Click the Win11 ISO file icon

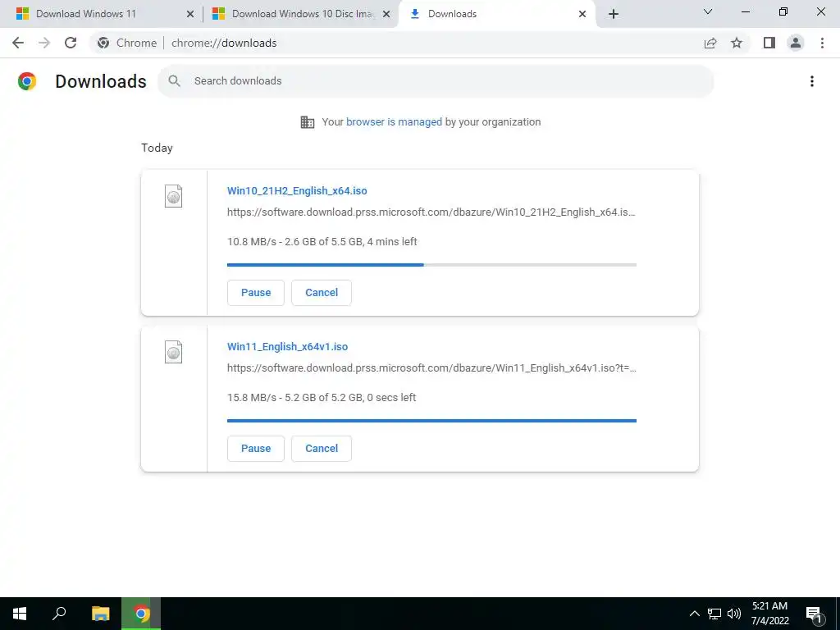point(174,352)
